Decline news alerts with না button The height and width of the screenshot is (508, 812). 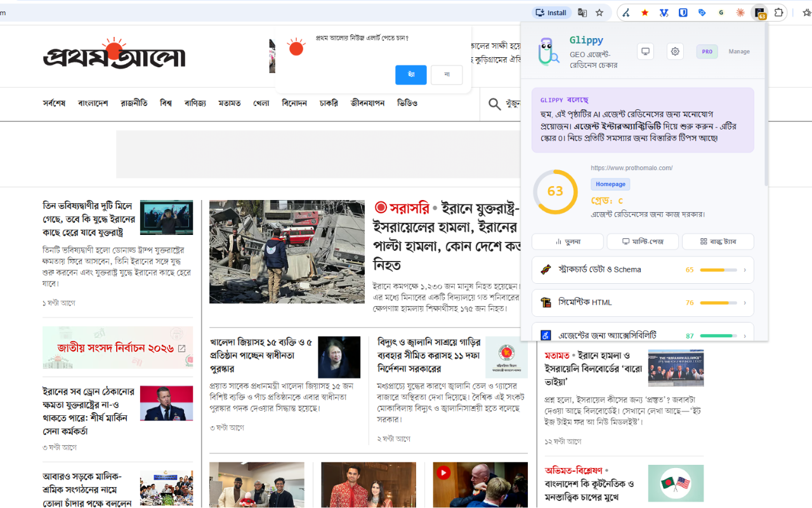tap(447, 75)
